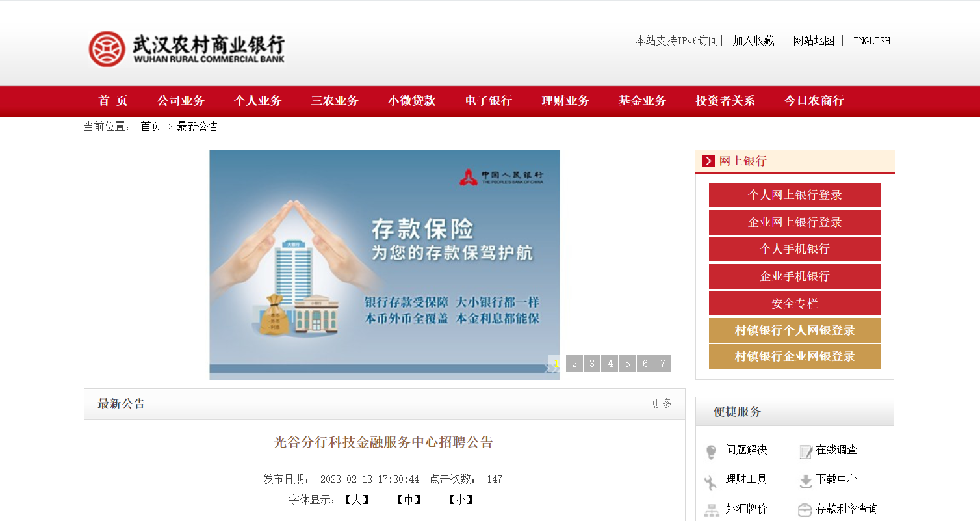This screenshot has height=521, width=980.
Task: Click the 企业网上银行登录 button
Action: (x=795, y=222)
